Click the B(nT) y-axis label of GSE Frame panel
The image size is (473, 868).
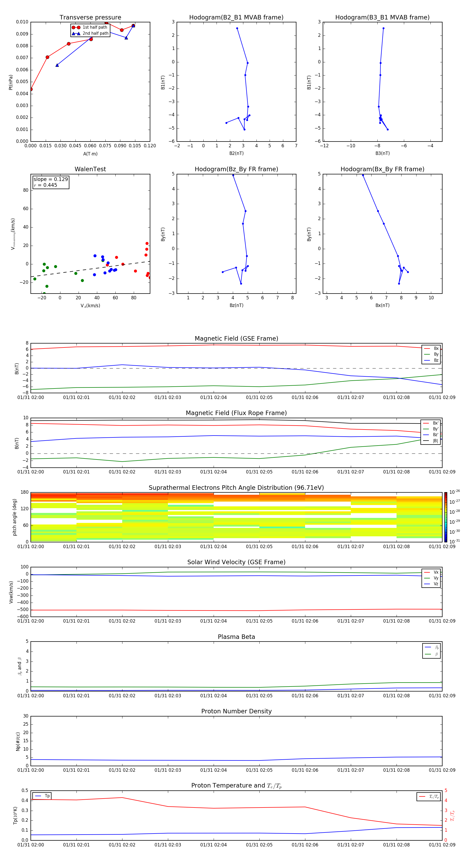pyautogui.click(x=17, y=369)
